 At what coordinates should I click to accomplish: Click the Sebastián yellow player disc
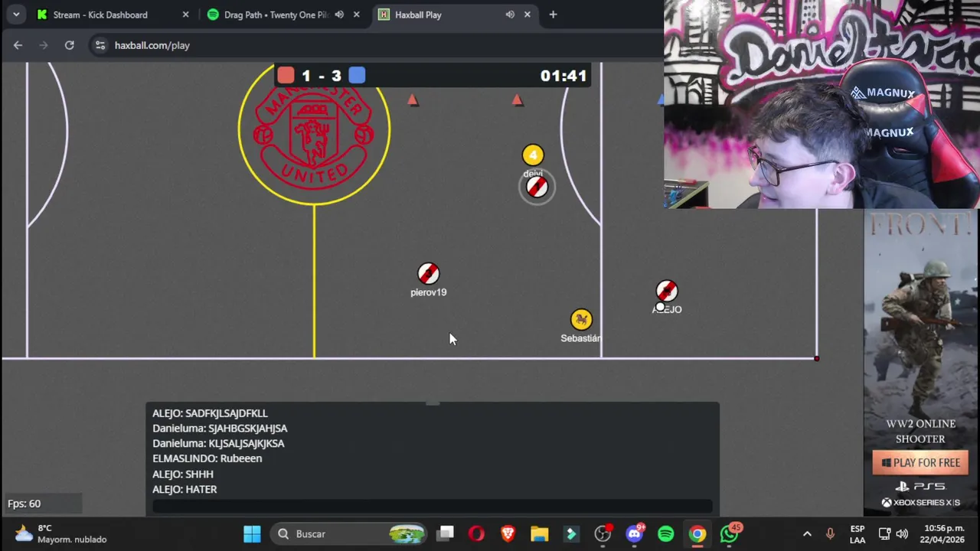581,319
